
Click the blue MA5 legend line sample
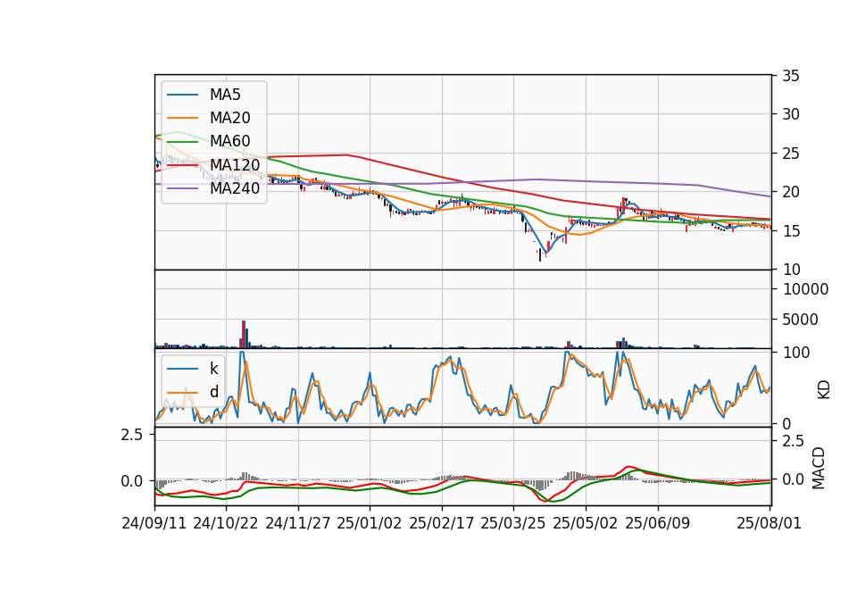pos(182,96)
